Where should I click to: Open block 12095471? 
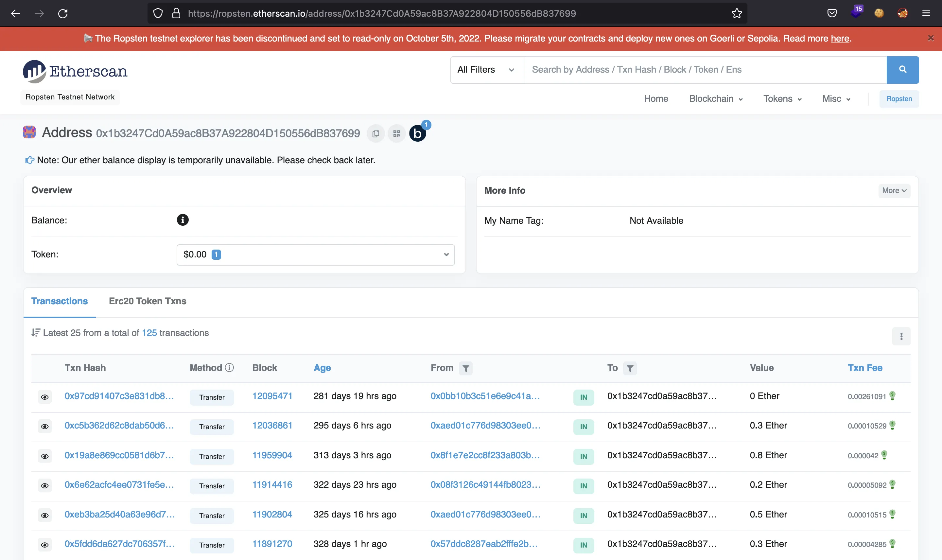[x=272, y=396]
